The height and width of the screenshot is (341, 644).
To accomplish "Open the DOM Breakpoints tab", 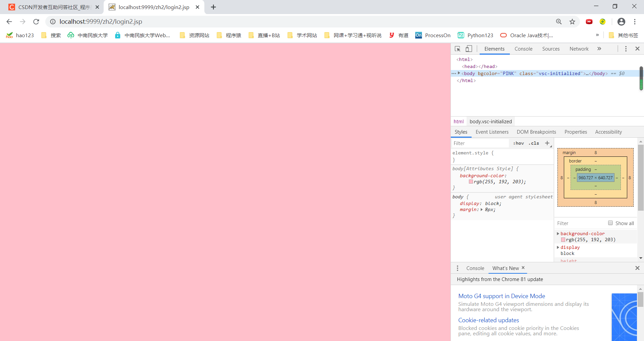I will click(x=536, y=132).
